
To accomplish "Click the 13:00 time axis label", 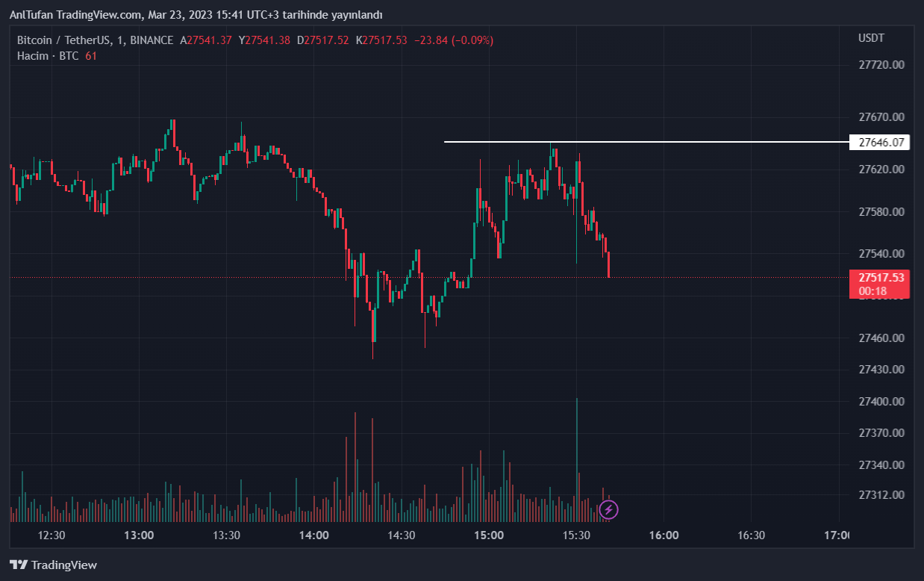I will (x=139, y=535).
